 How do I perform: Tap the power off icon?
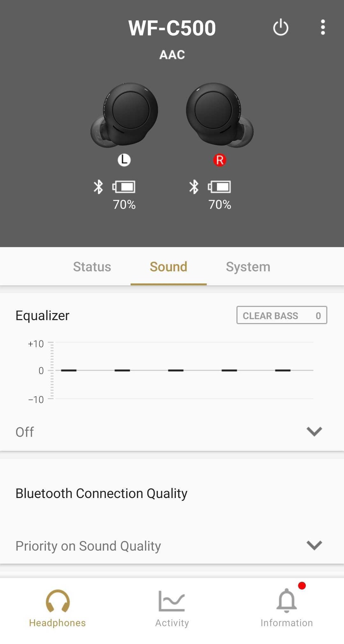click(x=280, y=27)
